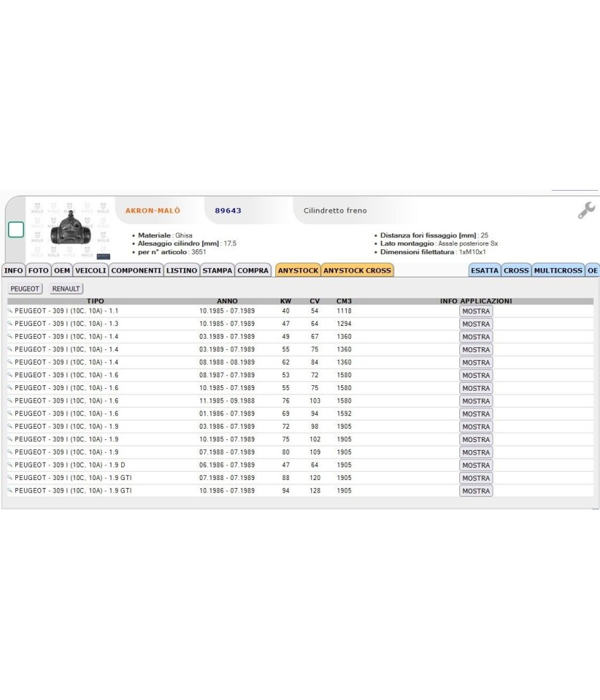Click MOSTRA for 1.6 76 kW row

tap(476, 401)
